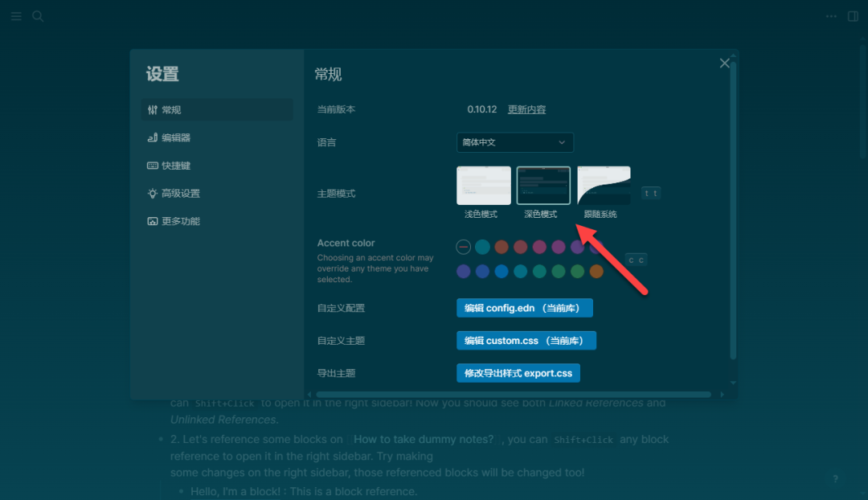Select the 跟随系统 theme option
The height and width of the screenshot is (500, 868).
pos(603,186)
